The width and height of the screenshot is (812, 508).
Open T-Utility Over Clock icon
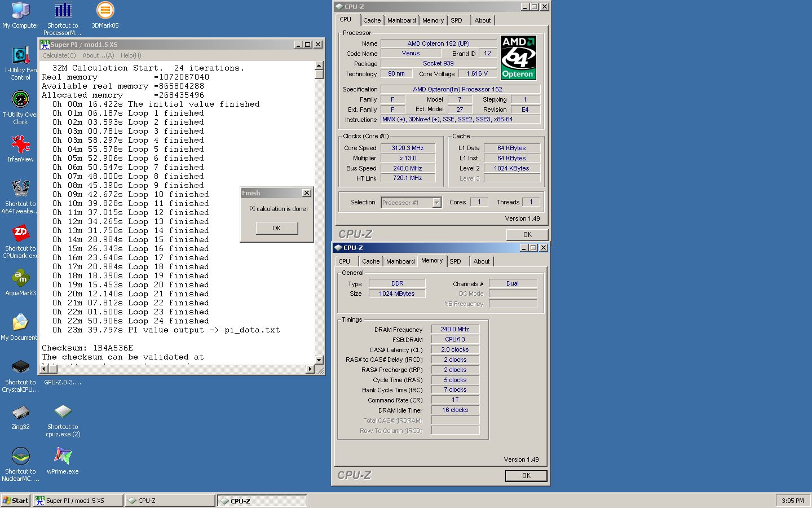20,108
